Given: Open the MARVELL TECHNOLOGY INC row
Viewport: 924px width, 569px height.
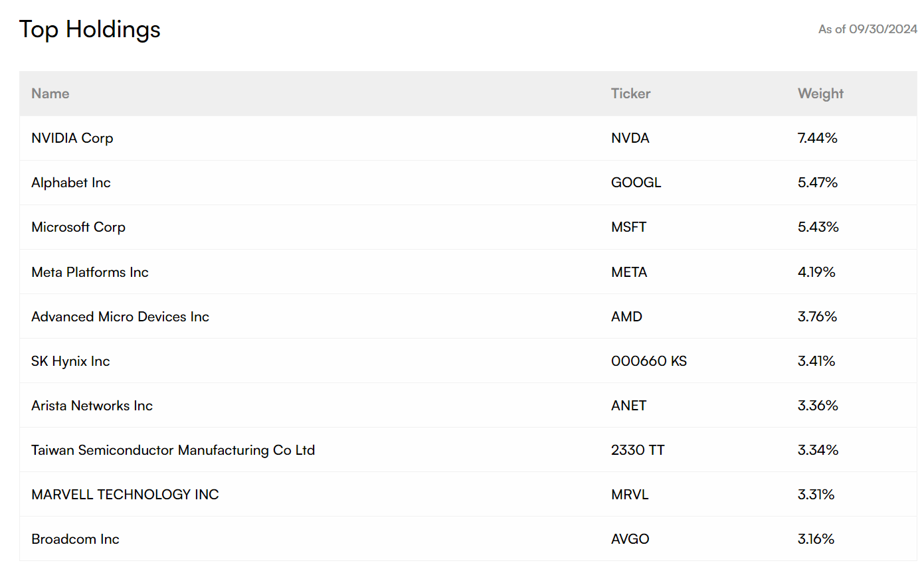Looking at the screenshot, I should point(125,495).
